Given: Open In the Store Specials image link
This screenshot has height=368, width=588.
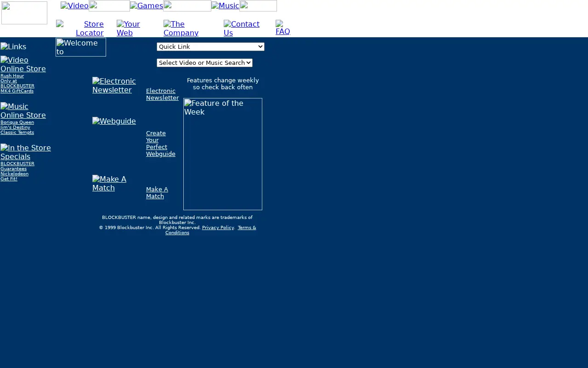Looking at the screenshot, I should [26, 152].
